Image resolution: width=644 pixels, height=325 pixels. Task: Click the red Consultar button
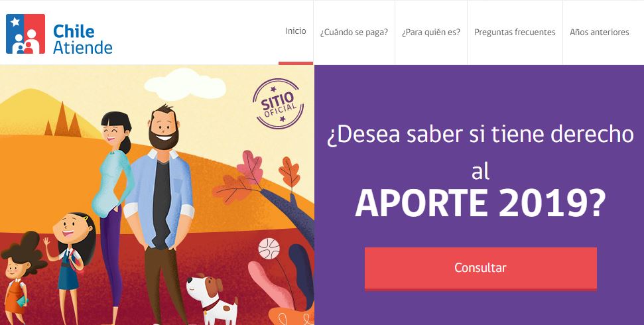click(481, 269)
